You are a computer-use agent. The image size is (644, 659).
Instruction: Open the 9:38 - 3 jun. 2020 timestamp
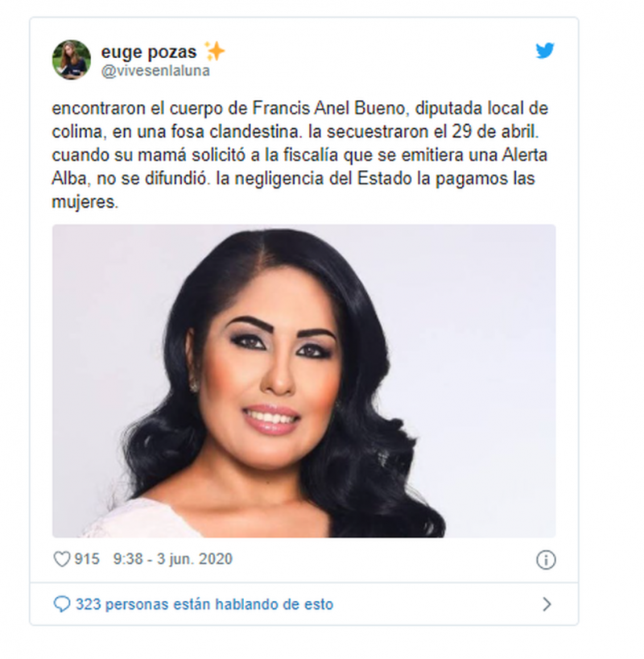(x=172, y=559)
